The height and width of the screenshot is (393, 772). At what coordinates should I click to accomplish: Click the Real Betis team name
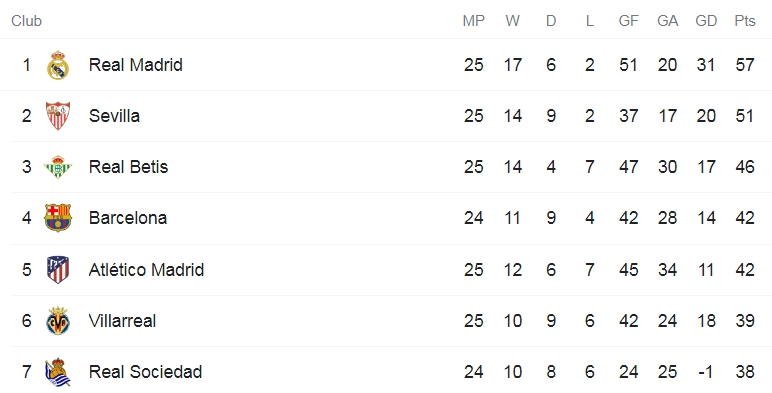(129, 167)
